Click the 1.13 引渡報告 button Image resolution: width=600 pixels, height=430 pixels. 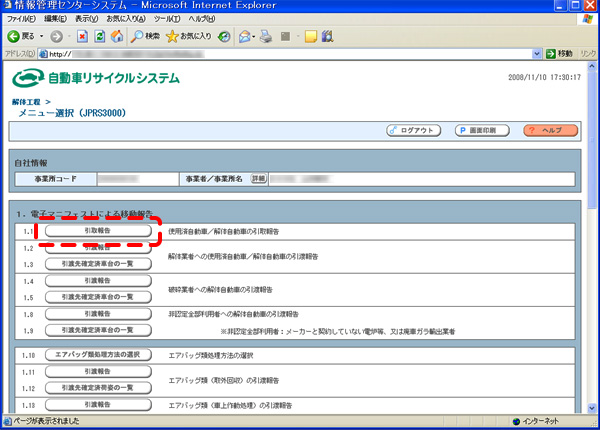(x=98, y=405)
